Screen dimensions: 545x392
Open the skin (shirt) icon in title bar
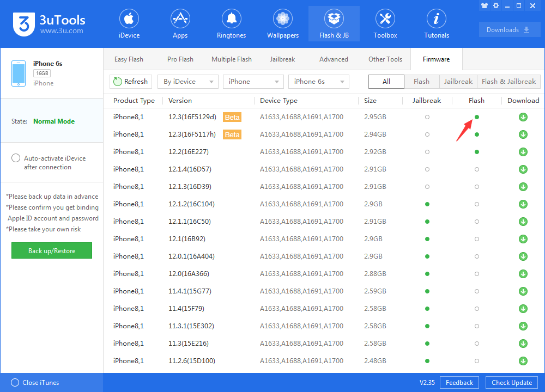coord(485,5)
